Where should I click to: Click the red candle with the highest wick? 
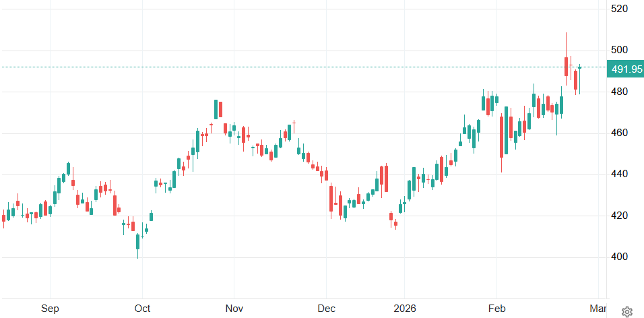pyautogui.click(x=566, y=65)
